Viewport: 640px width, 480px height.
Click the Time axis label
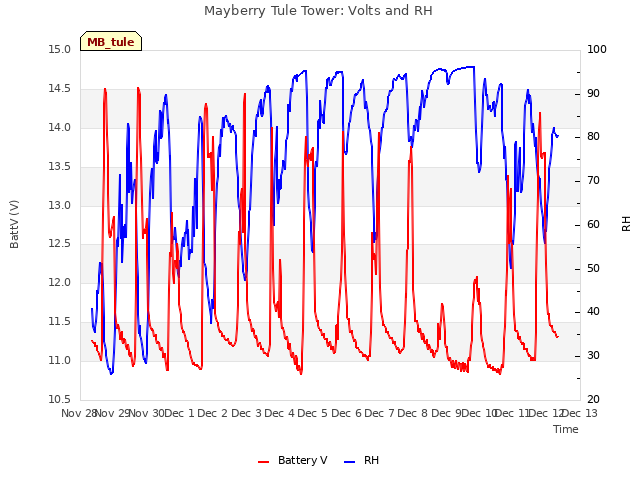point(565,429)
